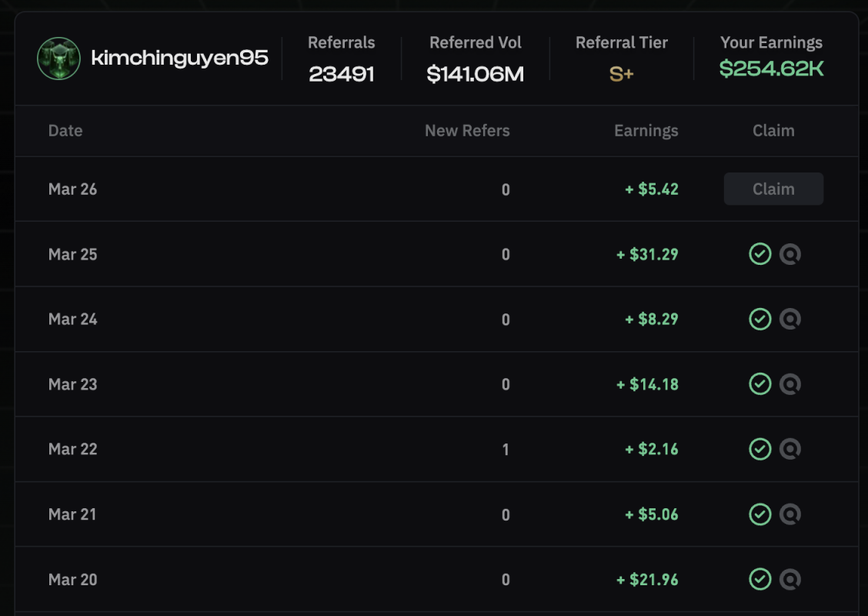Click the green skull profile avatar
Screen dimensions: 868x616
[x=58, y=59]
